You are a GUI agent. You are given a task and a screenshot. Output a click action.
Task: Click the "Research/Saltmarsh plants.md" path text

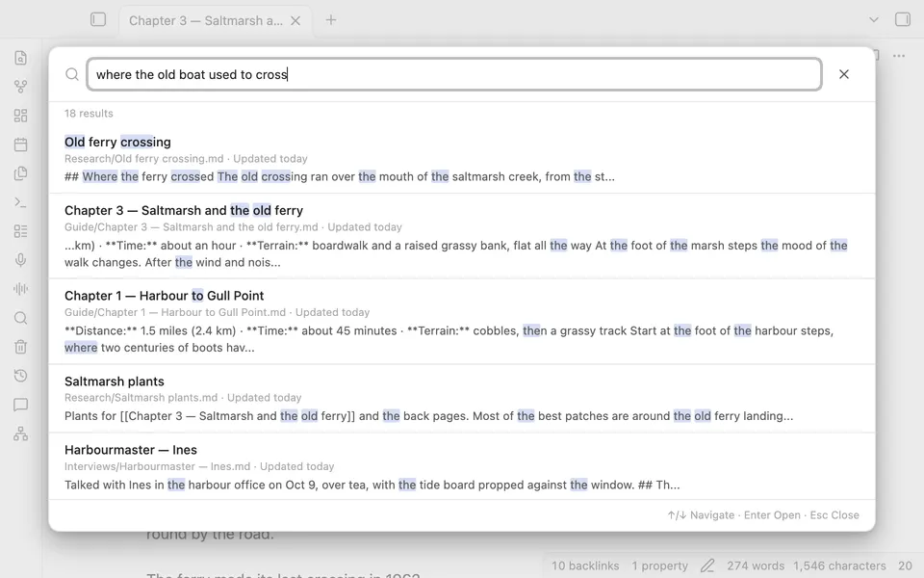(141, 398)
